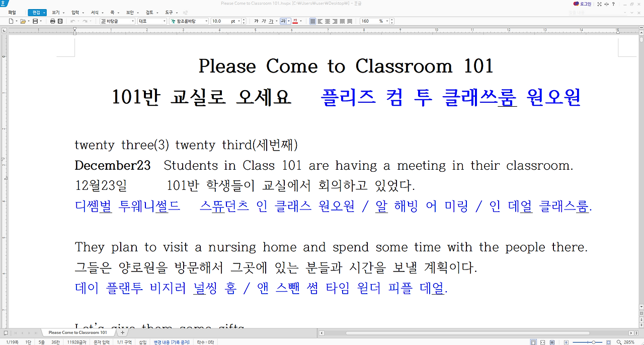644x345 pixels.
Task: Click the Save disk icon in toolbar
Action: pos(35,21)
